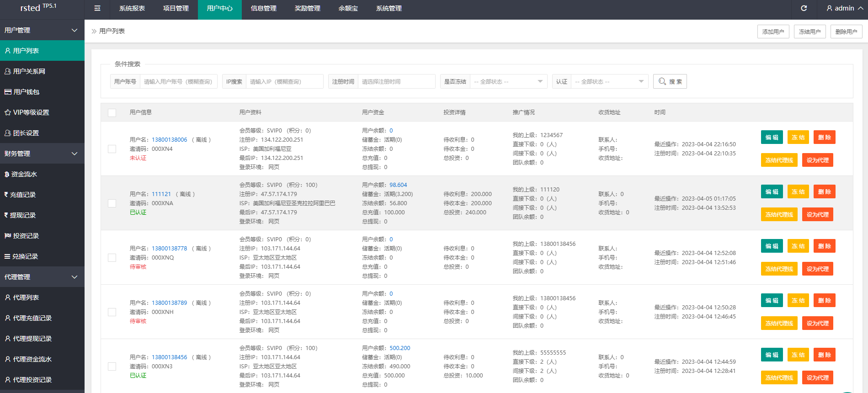
Task: Open 用户关系网 from the sidebar
Action: 29,71
